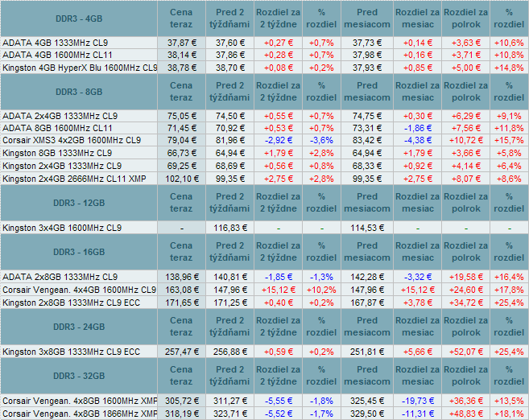Click the DDR3 - 8GB section header

coord(79,92)
